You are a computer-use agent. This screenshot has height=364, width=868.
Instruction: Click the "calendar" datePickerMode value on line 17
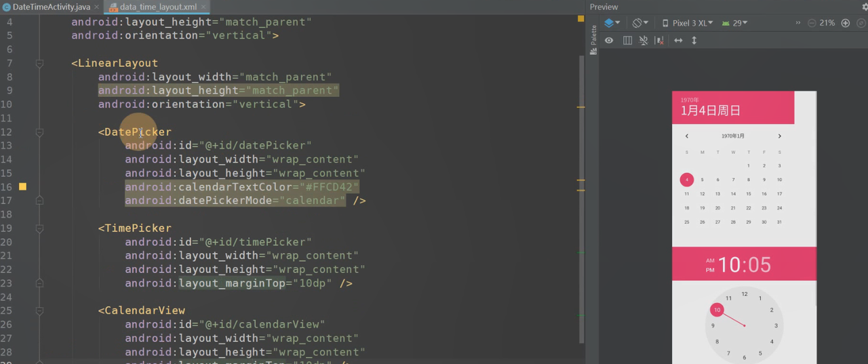tap(313, 201)
